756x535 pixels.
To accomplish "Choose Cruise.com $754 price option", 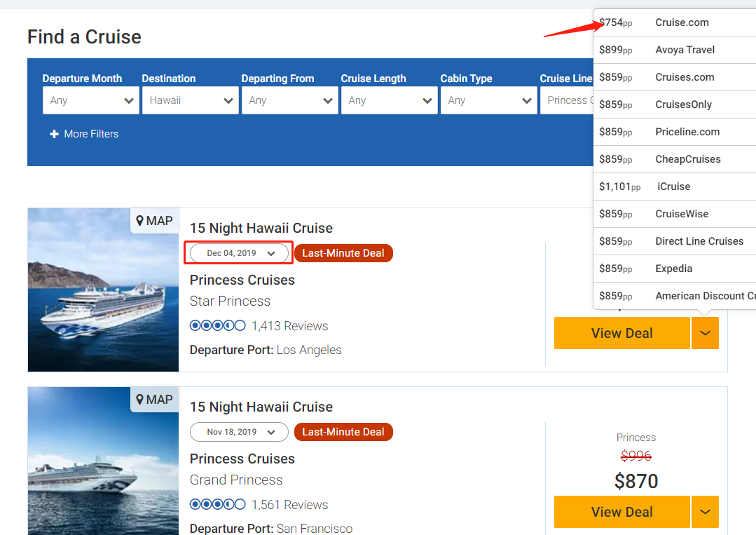I will point(673,22).
